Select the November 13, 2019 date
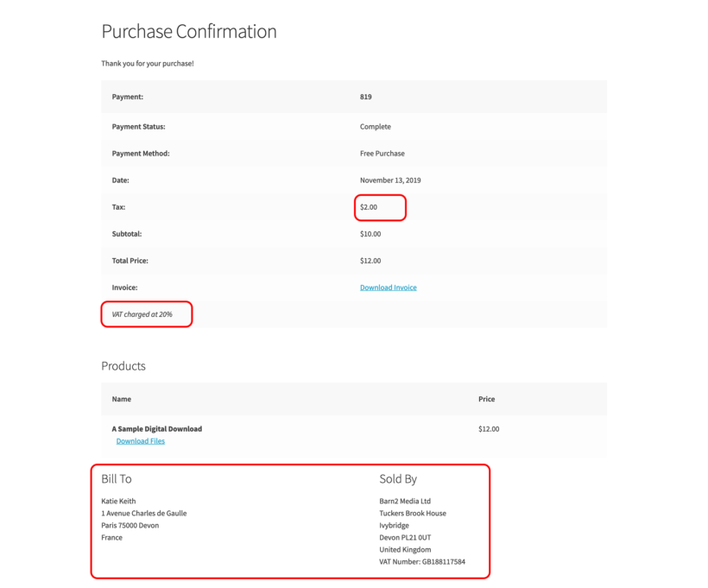 (389, 180)
